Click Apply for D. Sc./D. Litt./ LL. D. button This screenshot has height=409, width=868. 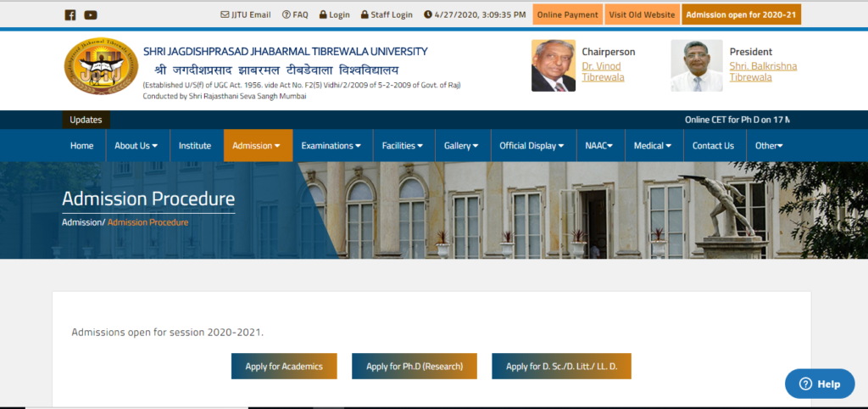coord(561,367)
